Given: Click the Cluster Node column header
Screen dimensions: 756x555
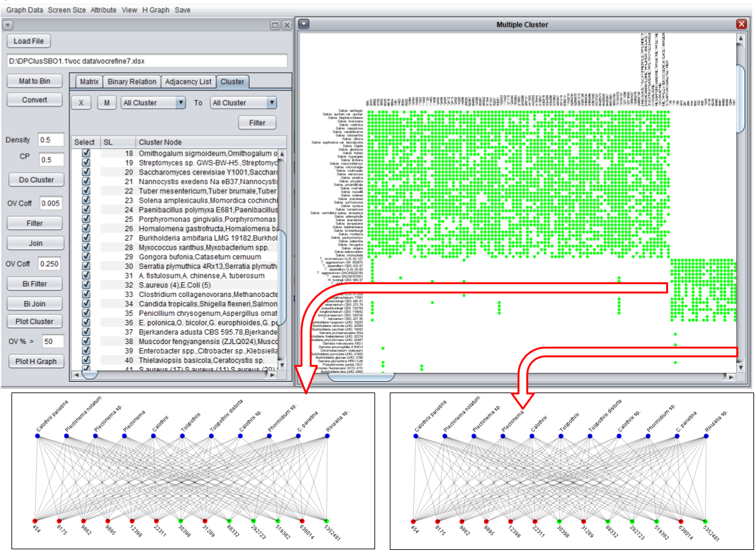Looking at the screenshot, I should (210, 142).
